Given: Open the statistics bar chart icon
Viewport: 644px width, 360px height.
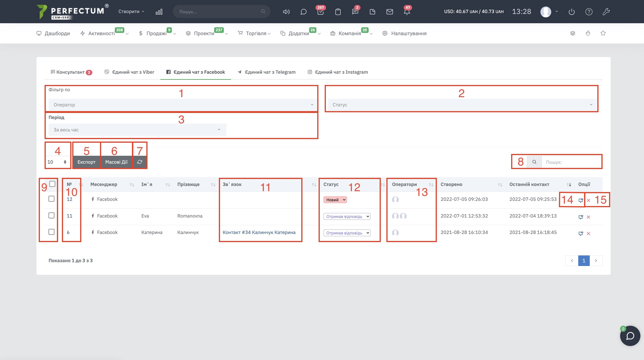Looking at the screenshot, I should [159, 12].
